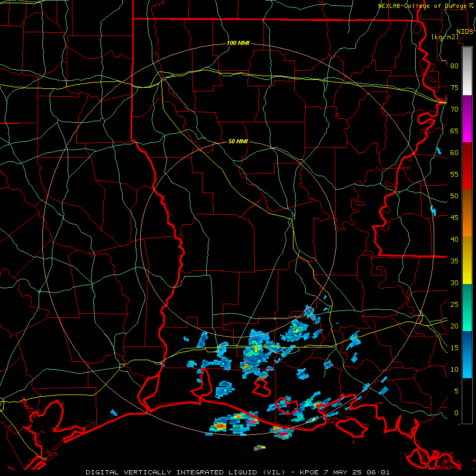This screenshot has height=476, width=476.
Task: Click the legend value 35
Action: (x=454, y=261)
